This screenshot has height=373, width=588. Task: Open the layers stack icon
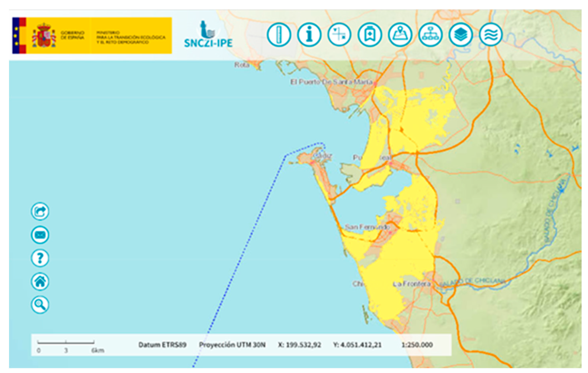(460, 35)
